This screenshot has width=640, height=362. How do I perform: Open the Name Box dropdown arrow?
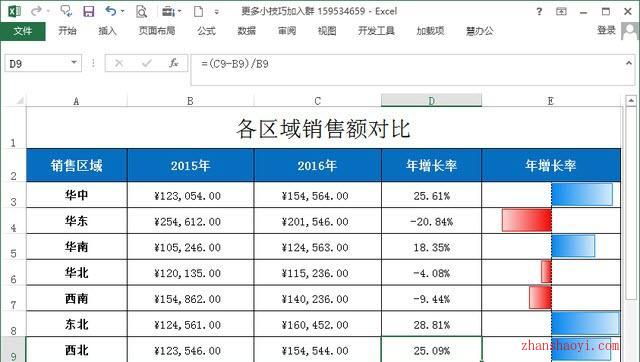[x=74, y=63]
